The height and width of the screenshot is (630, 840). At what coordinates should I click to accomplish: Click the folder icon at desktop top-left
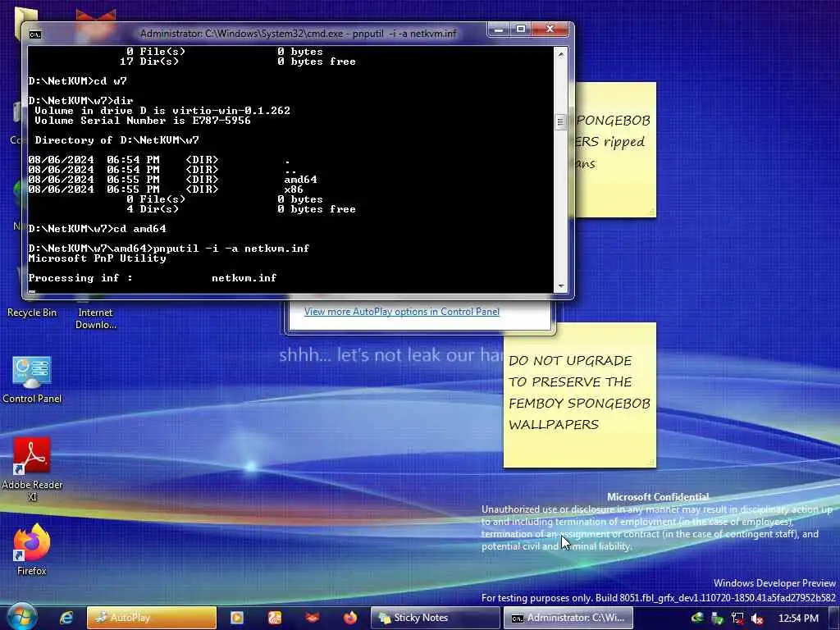pyautogui.click(x=25, y=16)
